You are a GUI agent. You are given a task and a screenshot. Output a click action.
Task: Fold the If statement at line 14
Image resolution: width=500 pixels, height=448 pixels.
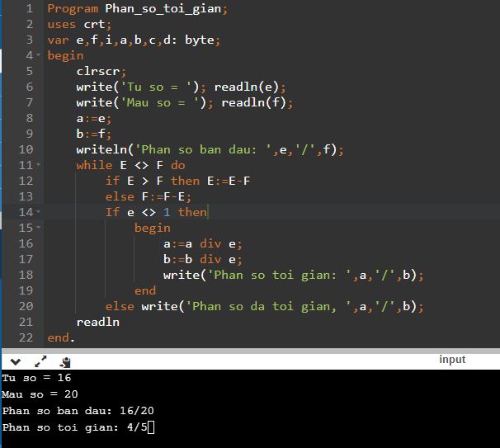tap(39, 212)
